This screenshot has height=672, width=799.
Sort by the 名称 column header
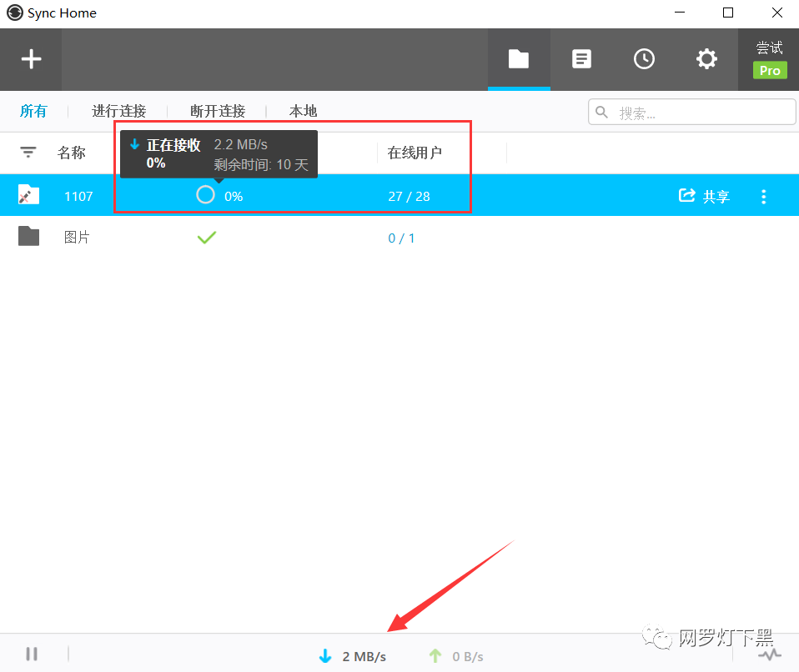(72, 153)
